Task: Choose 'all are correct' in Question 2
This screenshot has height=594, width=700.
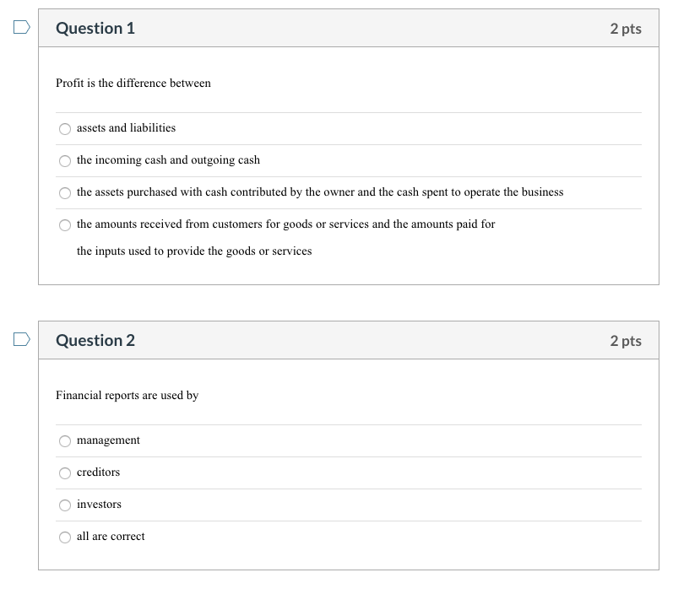Action: pyautogui.click(x=65, y=537)
